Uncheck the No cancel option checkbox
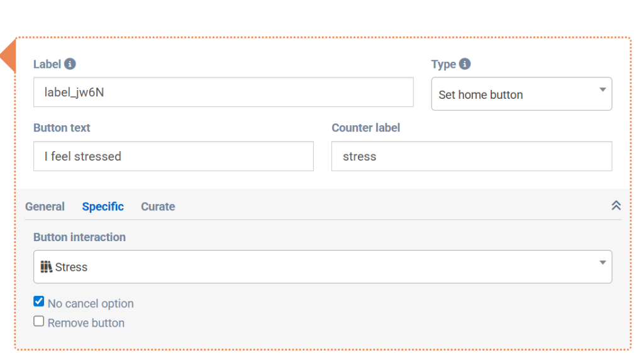Image resolution: width=644 pixels, height=357 pixels. (x=39, y=302)
